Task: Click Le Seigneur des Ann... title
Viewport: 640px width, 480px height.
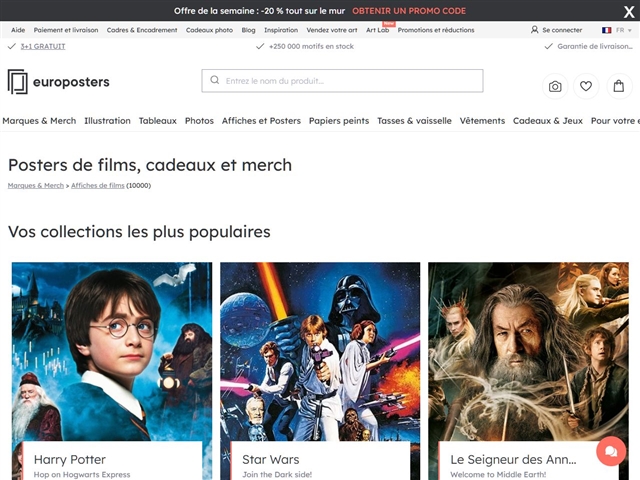Action: tap(513, 460)
